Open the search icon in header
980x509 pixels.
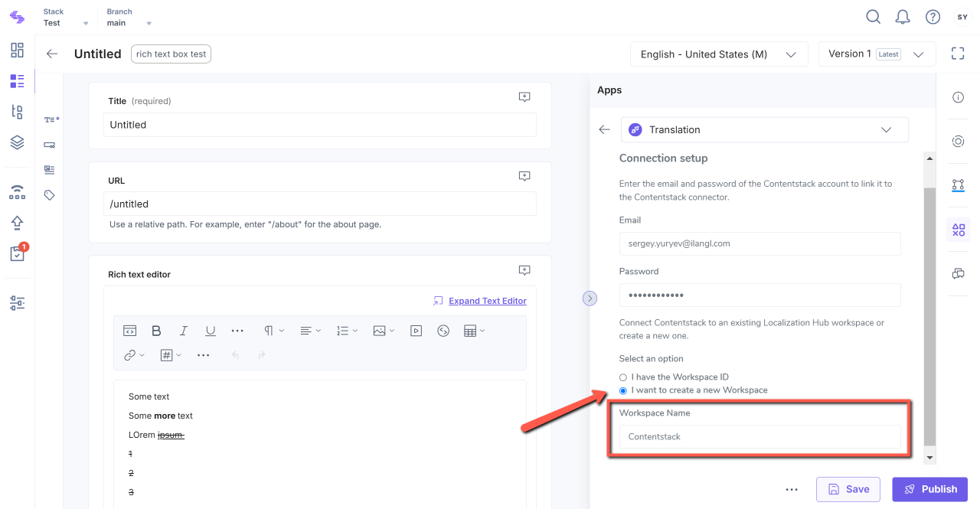tap(873, 17)
